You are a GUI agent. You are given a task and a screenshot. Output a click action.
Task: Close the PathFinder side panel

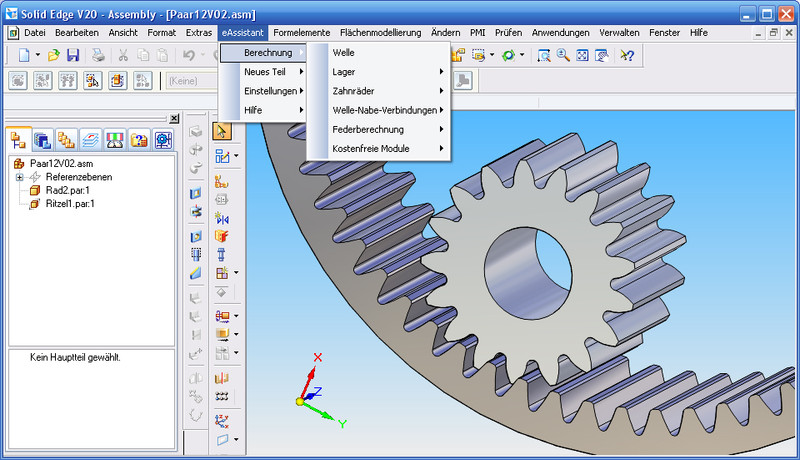pyautogui.click(x=174, y=118)
